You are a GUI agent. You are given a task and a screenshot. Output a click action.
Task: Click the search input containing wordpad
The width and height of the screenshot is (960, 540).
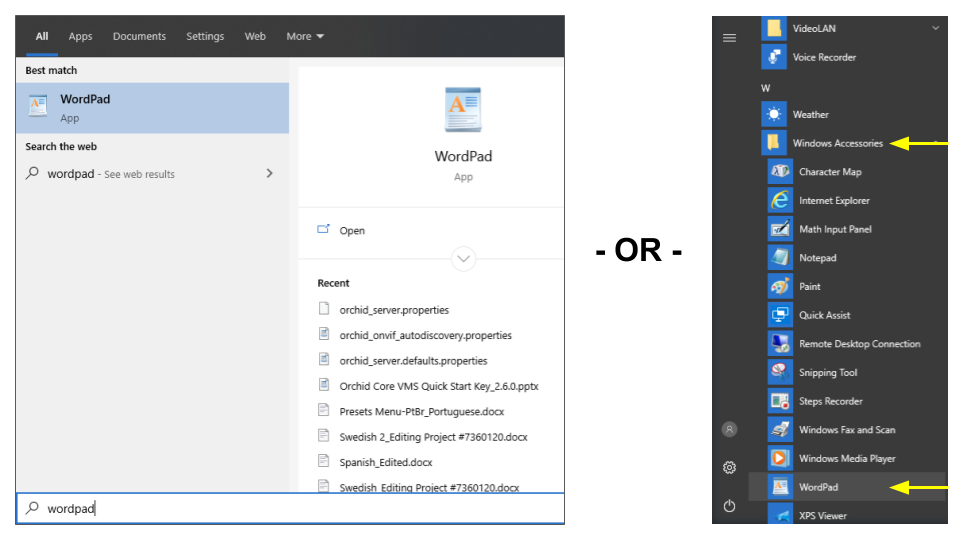(290, 508)
